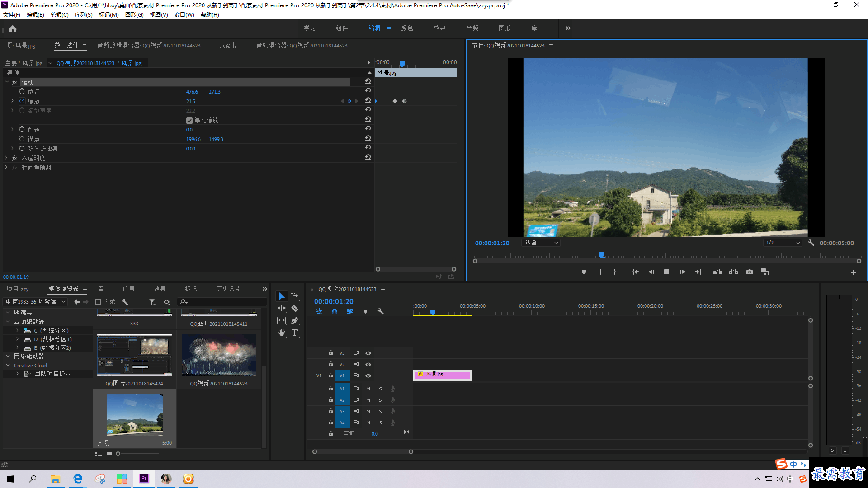Switch to the Color workspace tab
The height and width of the screenshot is (488, 868).
[407, 28]
